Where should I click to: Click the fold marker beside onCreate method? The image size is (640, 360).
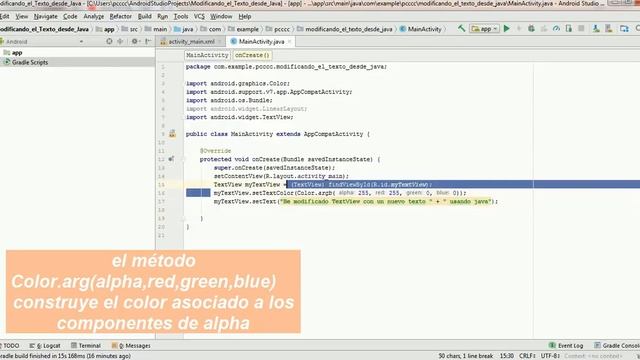[x=183, y=159]
